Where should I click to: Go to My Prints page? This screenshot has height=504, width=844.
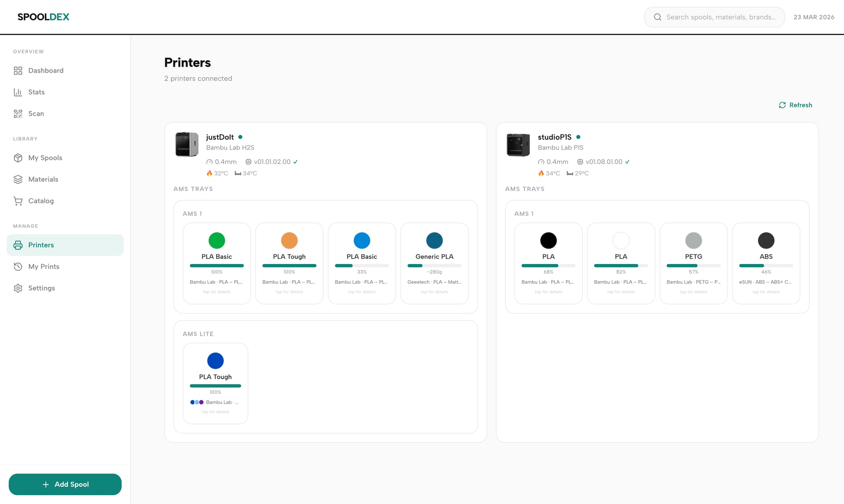tap(43, 267)
